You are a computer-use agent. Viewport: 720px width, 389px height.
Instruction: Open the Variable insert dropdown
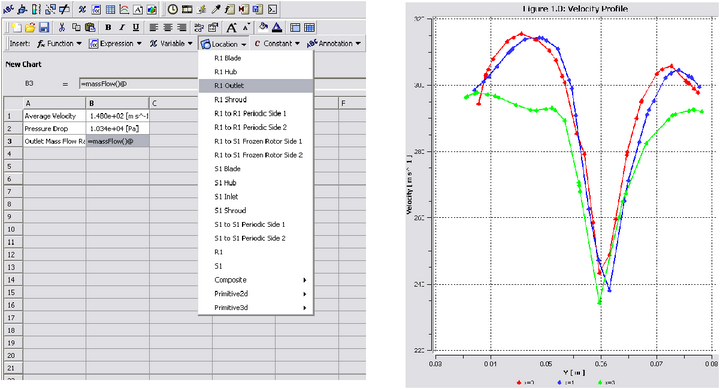click(x=171, y=44)
